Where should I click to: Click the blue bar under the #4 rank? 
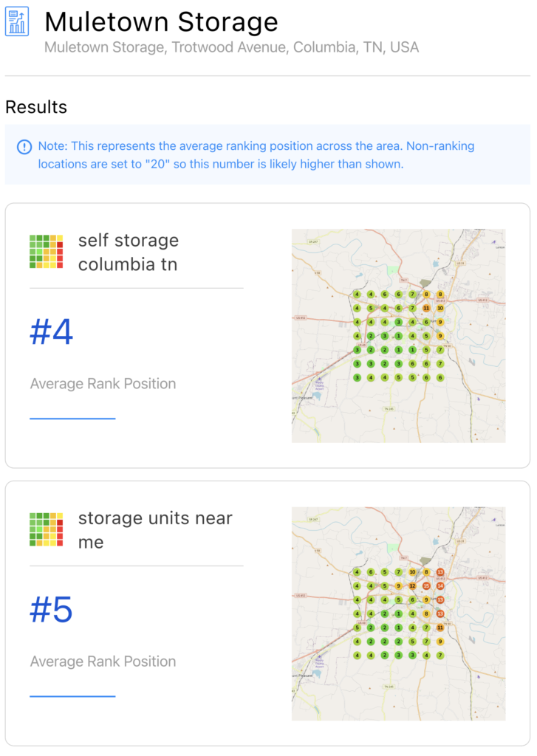(72, 419)
